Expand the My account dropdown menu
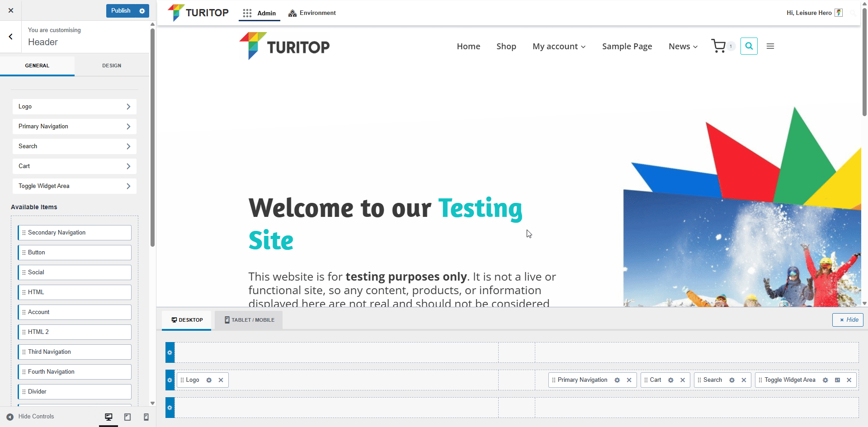The image size is (868, 427). point(559,47)
